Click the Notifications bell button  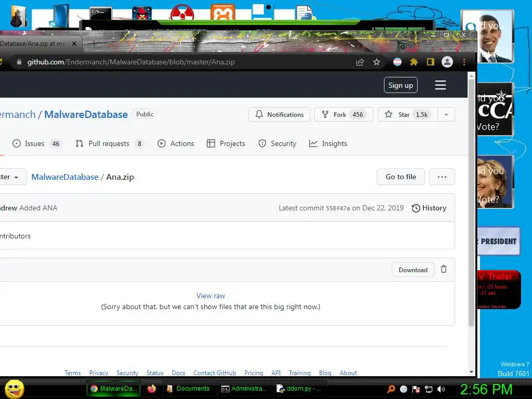279,114
